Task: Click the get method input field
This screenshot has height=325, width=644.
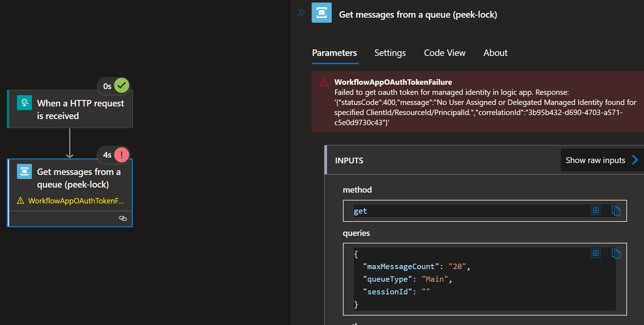Action: [432, 211]
